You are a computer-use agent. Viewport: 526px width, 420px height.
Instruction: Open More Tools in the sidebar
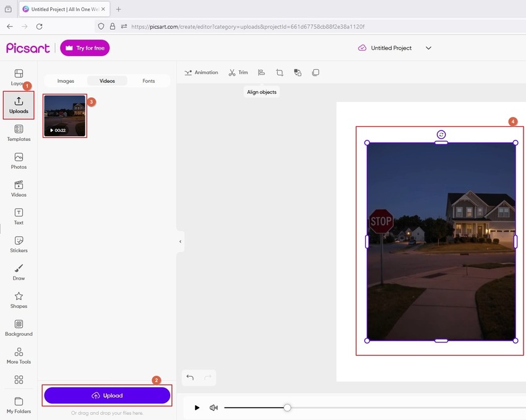point(19,356)
